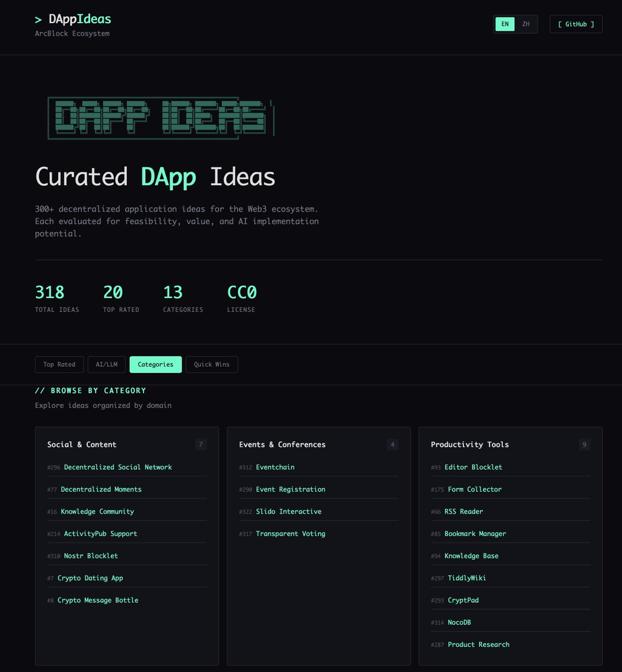Select the Quick Wins tab
The width and height of the screenshot is (622, 672).
tap(212, 365)
